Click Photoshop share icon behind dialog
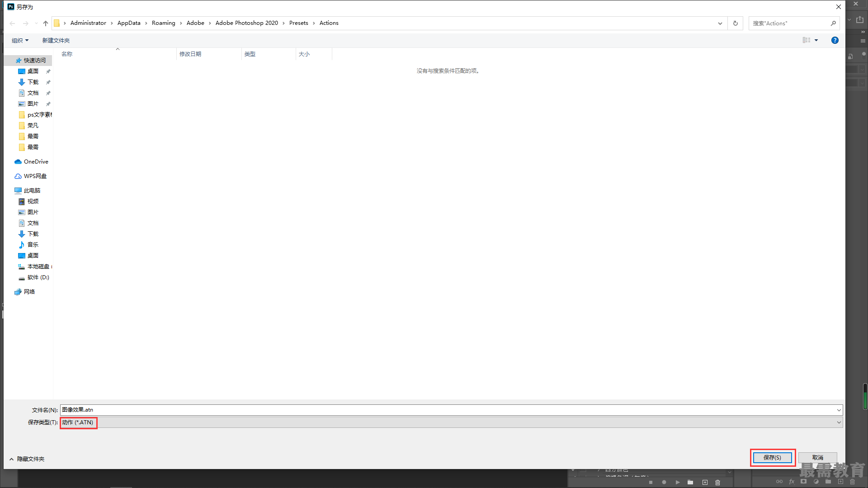The height and width of the screenshot is (488, 868). [860, 19]
